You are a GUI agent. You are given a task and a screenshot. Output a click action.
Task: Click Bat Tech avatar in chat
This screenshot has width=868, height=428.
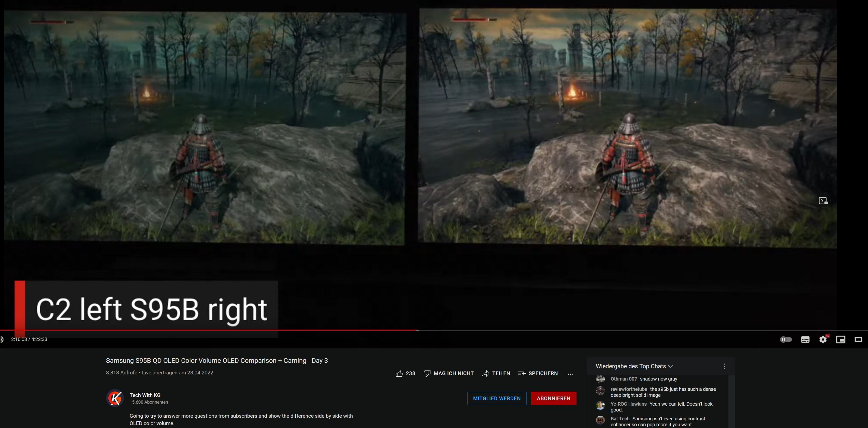600,420
